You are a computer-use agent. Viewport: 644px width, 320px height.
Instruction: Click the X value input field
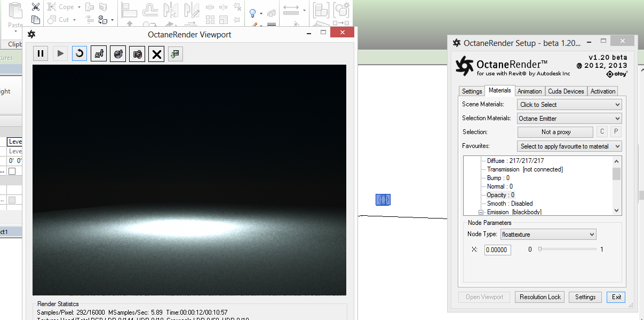click(497, 249)
